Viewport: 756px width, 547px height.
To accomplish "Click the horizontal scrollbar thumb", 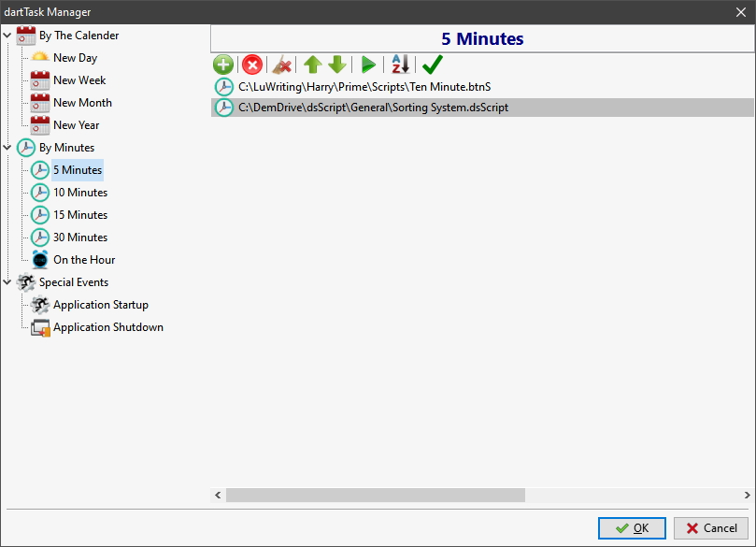I will [376, 495].
